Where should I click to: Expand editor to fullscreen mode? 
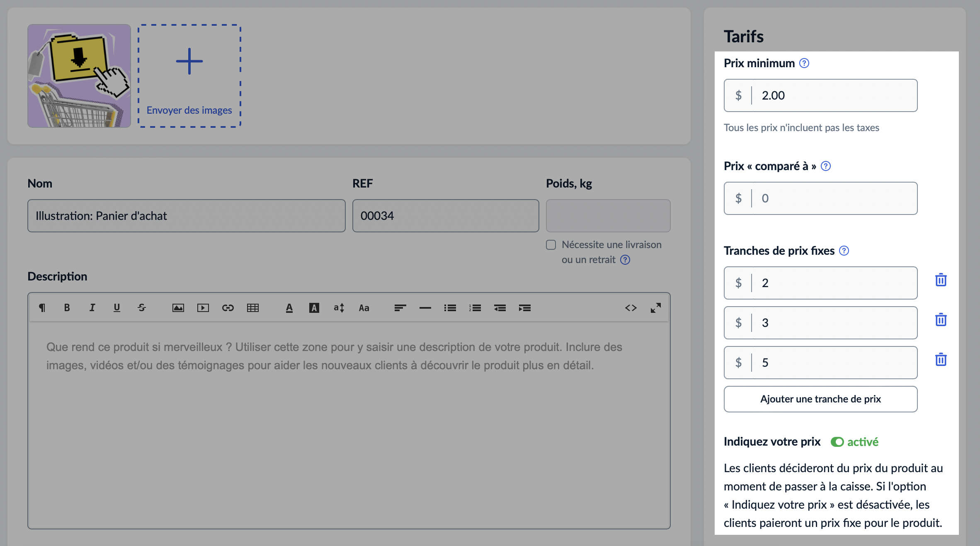tap(656, 308)
